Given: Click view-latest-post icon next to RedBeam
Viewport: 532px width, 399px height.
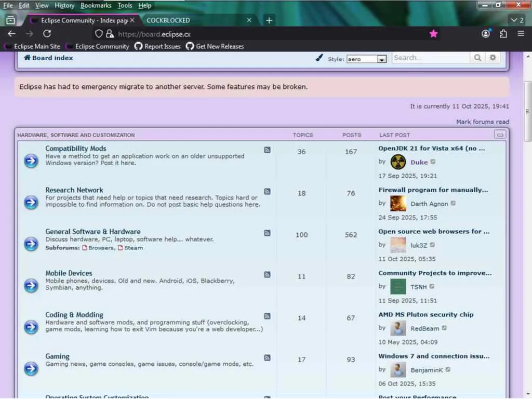Looking at the screenshot, I should tap(445, 328).
